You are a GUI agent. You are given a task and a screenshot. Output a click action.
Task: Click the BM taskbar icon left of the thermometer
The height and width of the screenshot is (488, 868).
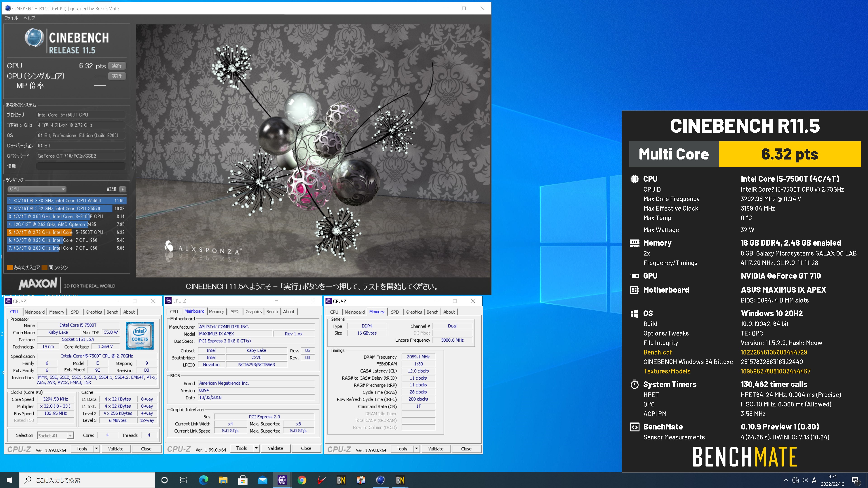[341, 480]
